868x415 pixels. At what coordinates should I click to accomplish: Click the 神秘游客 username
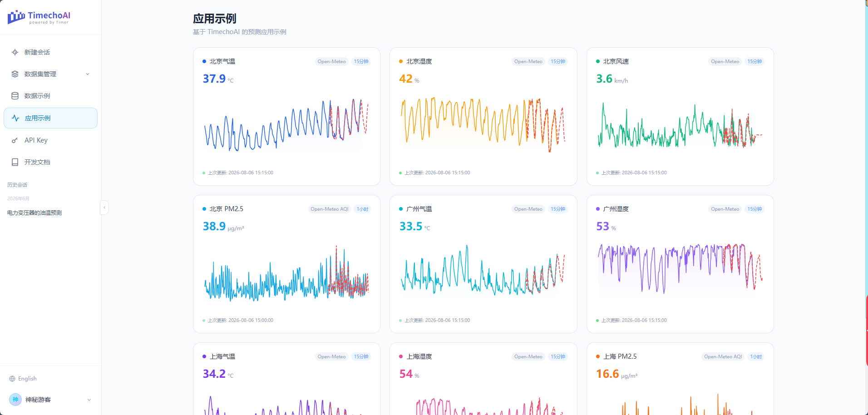[38, 400]
